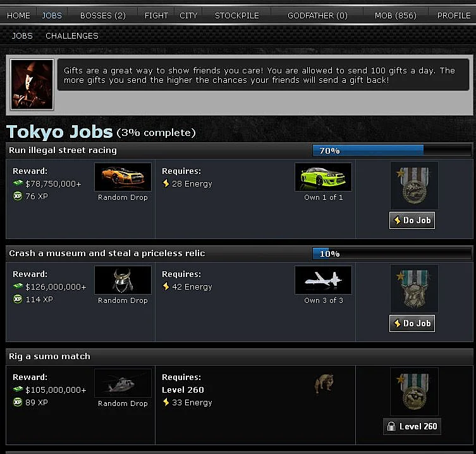Click the mobster portrait beside the tip
This screenshot has height=454, width=476.
point(32,85)
